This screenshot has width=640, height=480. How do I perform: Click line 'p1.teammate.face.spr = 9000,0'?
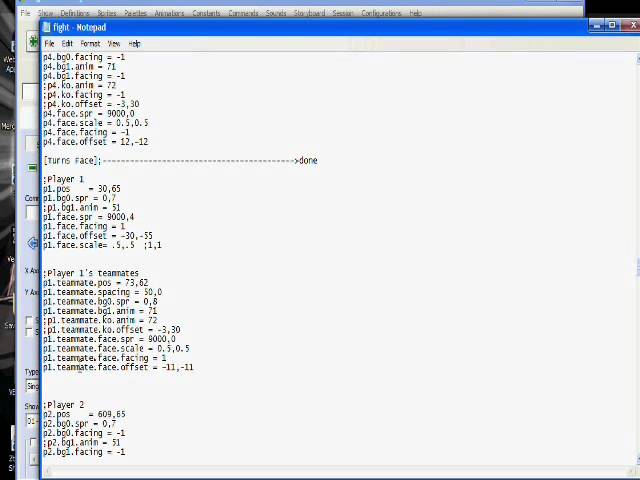(109, 339)
